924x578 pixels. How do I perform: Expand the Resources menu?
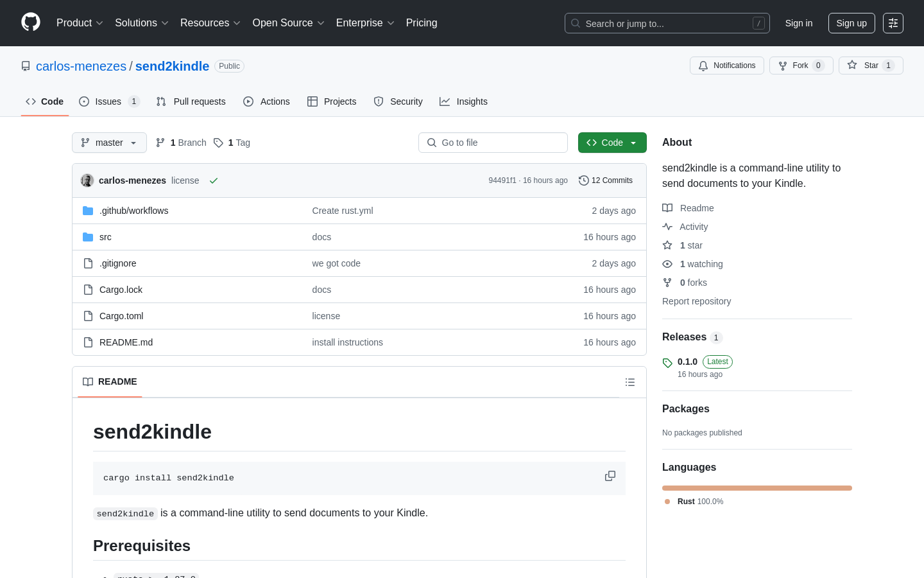click(x=210, y=23)
